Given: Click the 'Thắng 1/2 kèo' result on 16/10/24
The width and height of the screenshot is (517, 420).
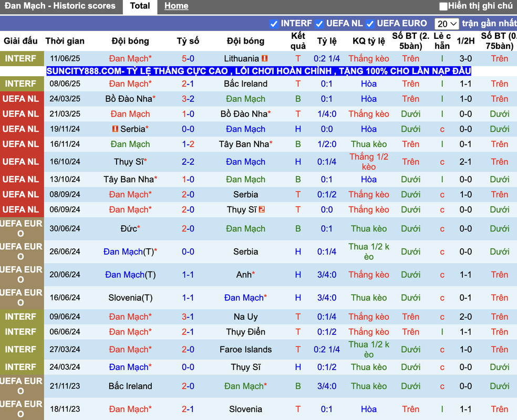Looking at the screenshot, I should pos(369,161).
